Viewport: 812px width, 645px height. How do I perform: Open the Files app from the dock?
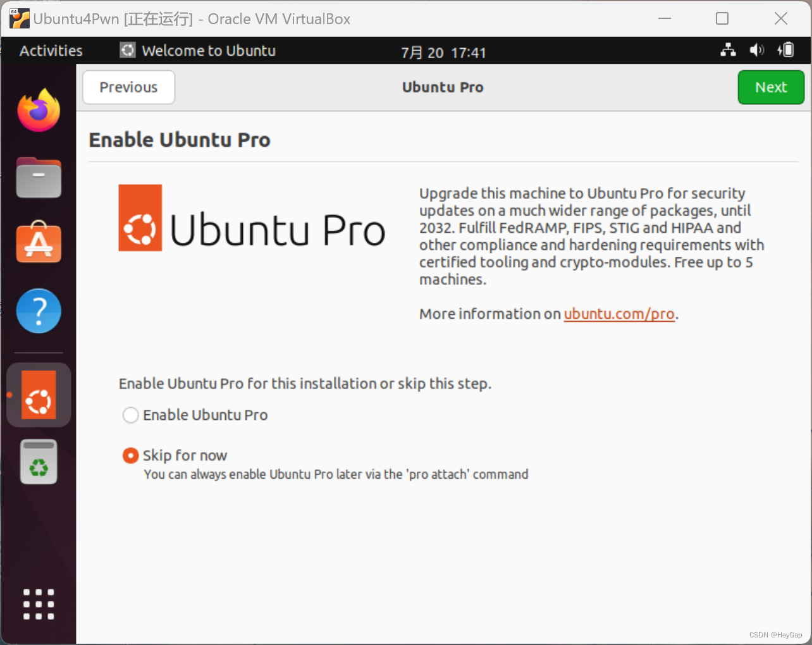[x=38, y=178]
